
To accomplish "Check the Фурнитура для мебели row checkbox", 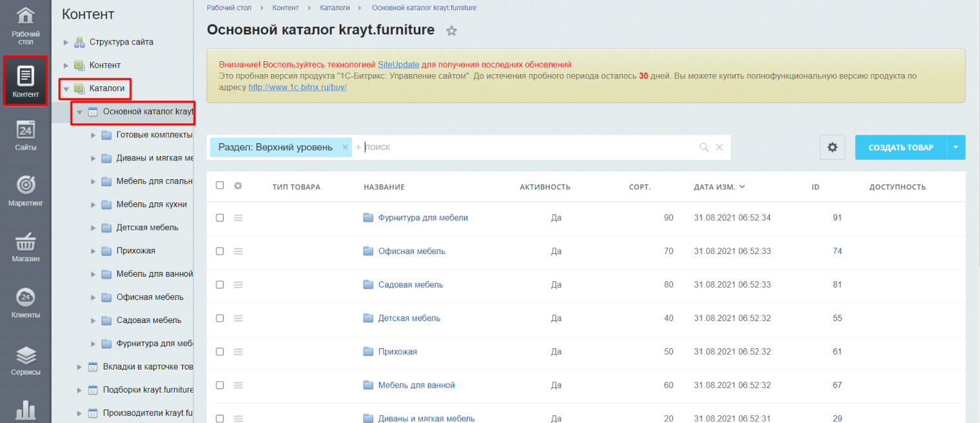I will [x=220, y=218].
